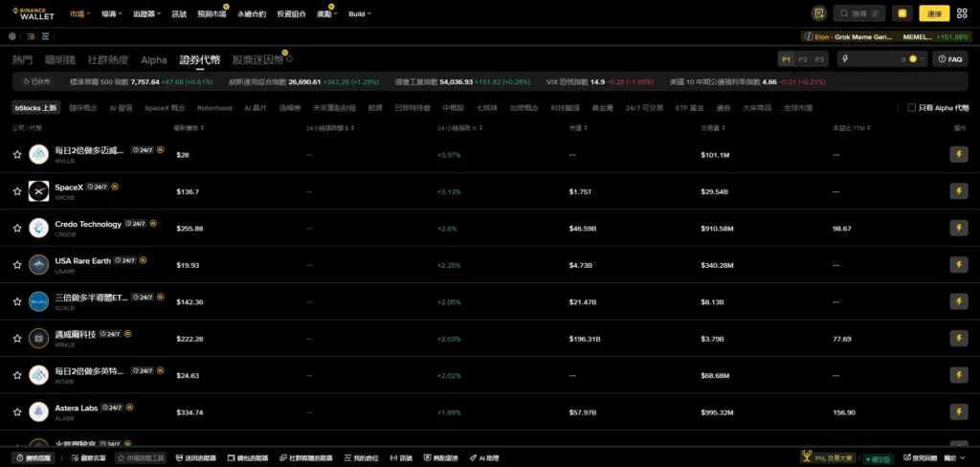
Task: Star Astera Labs as a favorite
Action: pos(17,412)
